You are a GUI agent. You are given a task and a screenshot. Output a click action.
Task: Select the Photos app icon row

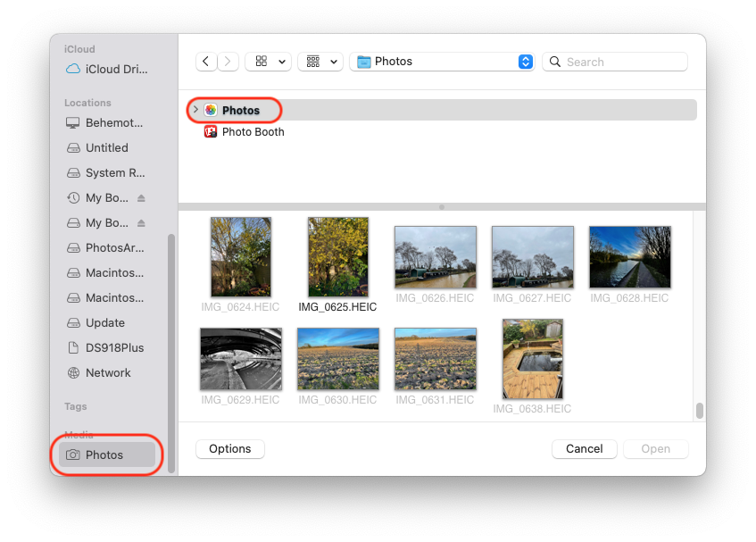(x=442, y=110)
